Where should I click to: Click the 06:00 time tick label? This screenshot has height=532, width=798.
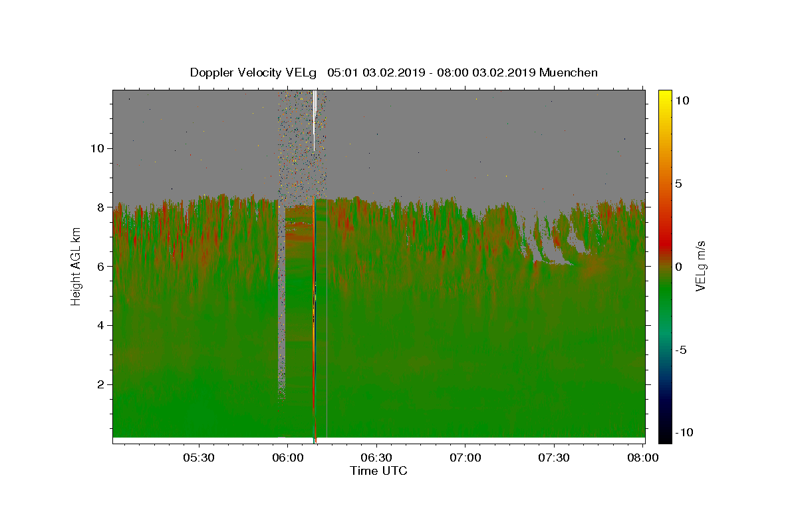[288, 458]
